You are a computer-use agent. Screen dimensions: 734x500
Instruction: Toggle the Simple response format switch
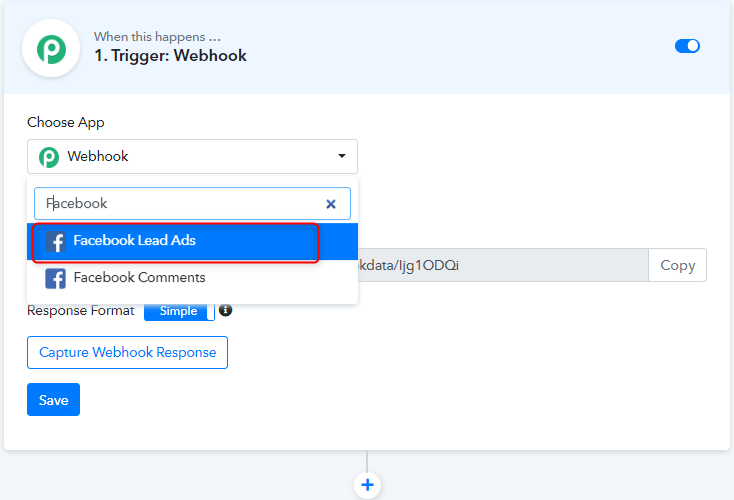coord(179,311)
